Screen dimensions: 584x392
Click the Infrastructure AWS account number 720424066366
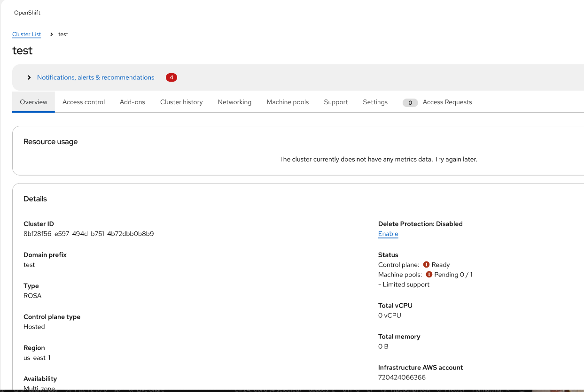click(402, 377)
